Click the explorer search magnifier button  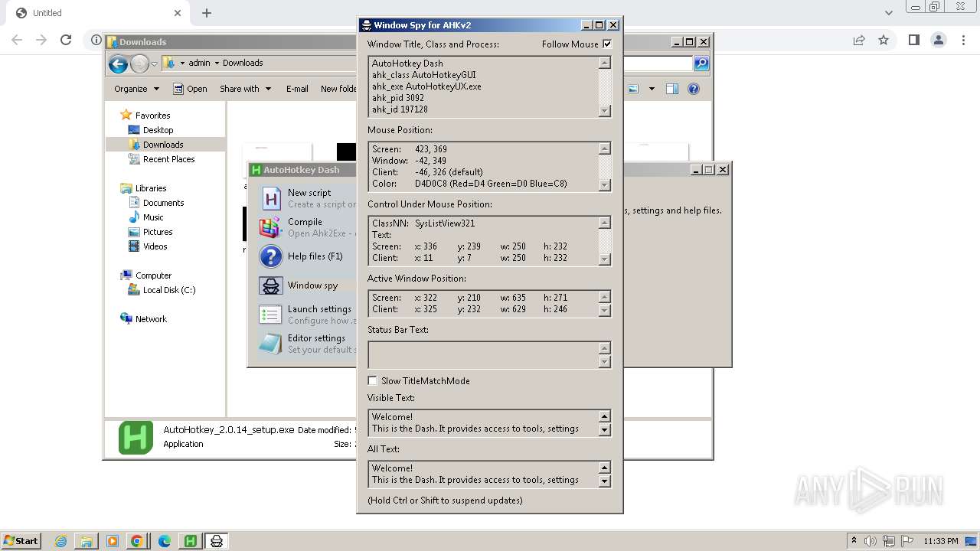pyautogui.click(x=701, y=64)
